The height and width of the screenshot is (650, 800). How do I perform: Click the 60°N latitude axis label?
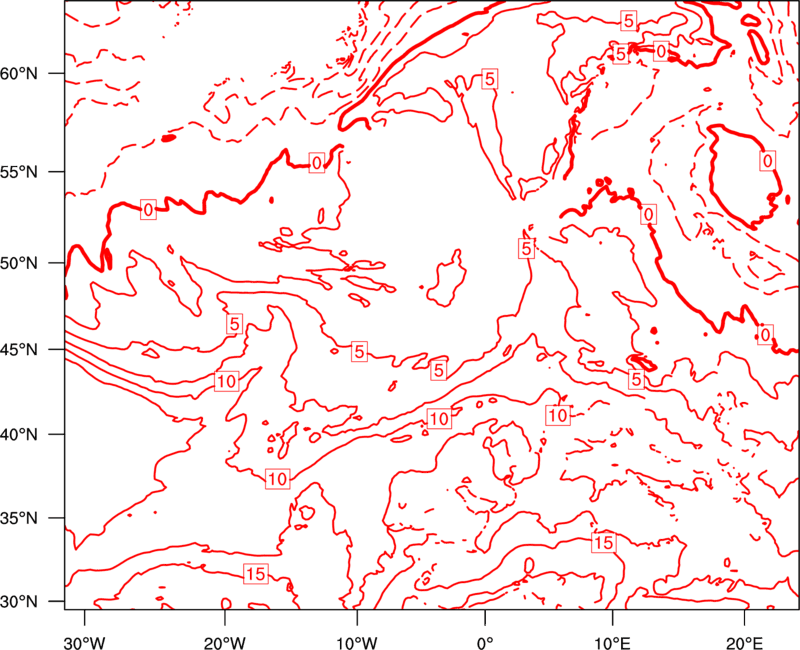[19, 73]
